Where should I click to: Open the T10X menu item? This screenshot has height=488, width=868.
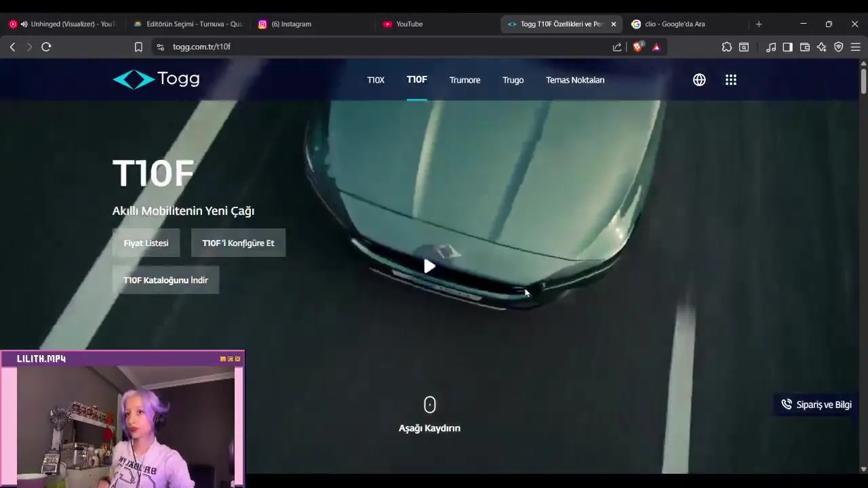pyautogui.click(x=376, y=80)
